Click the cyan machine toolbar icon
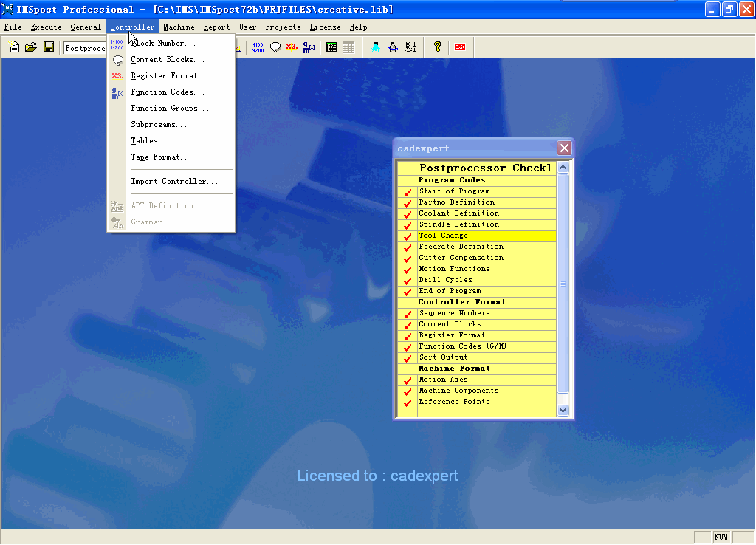The image size is (756, 545). click(x=376, y=47)
